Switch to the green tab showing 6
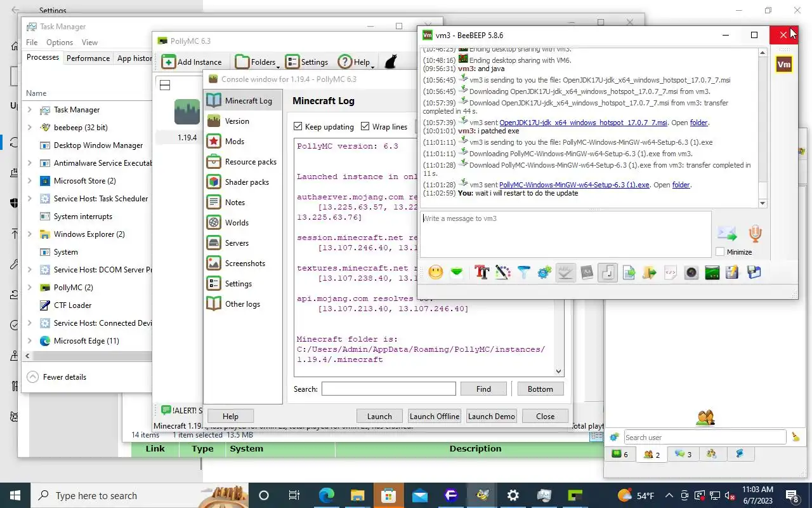This screenshot has height=508, width=812. [x=619, y=454]
